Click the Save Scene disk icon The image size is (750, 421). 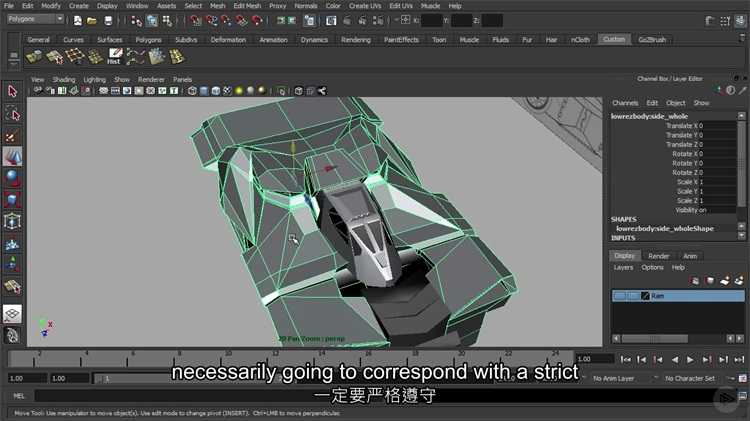tap(109, 21)
